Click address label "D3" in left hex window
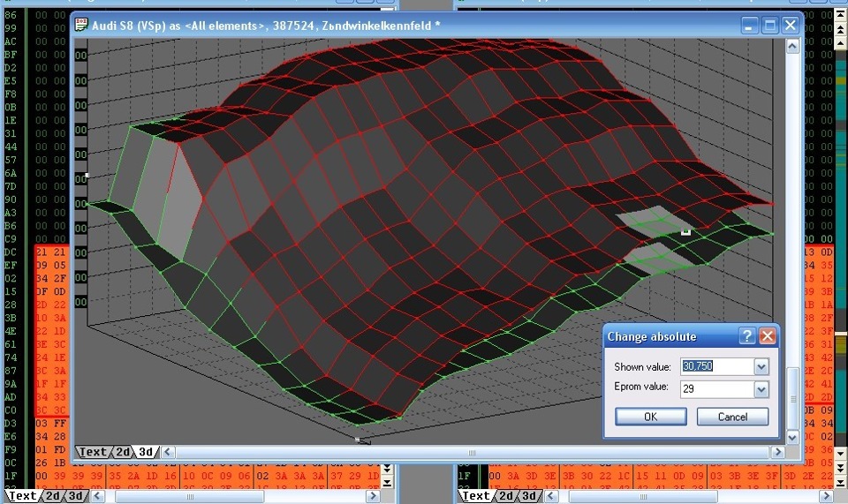This screenshot has width=848, height=504. 11,424
